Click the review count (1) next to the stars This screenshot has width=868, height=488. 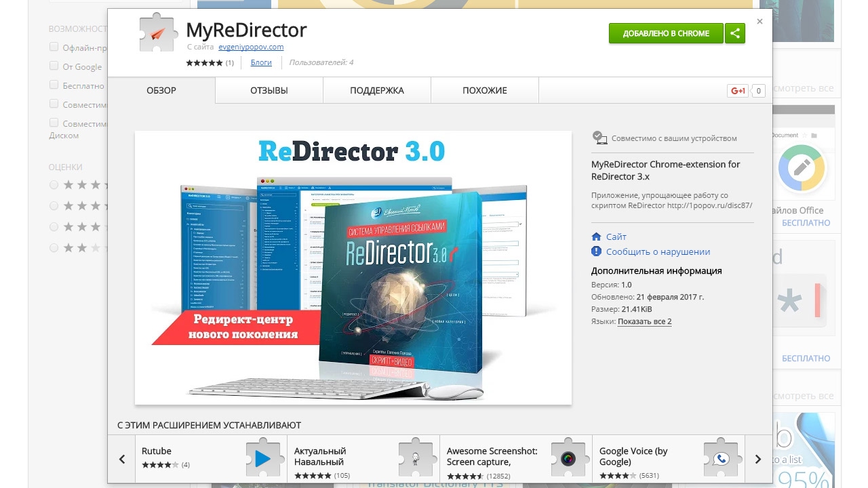(230, 62)
